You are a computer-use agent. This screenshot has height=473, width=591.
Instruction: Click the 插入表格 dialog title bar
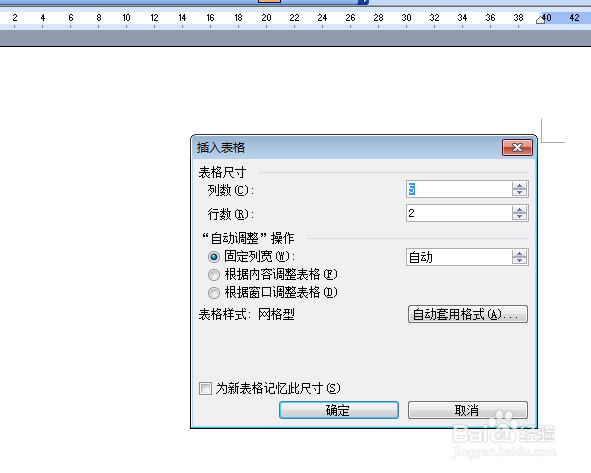347,147
